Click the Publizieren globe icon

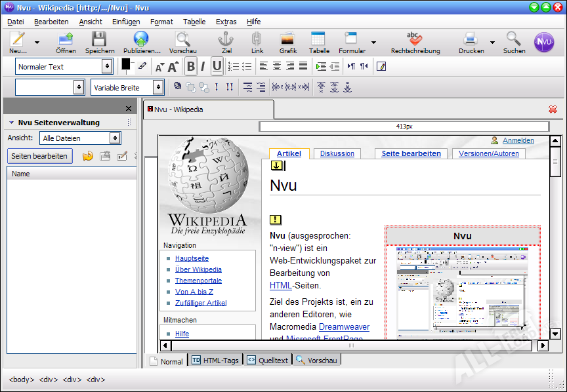[141, 39]
